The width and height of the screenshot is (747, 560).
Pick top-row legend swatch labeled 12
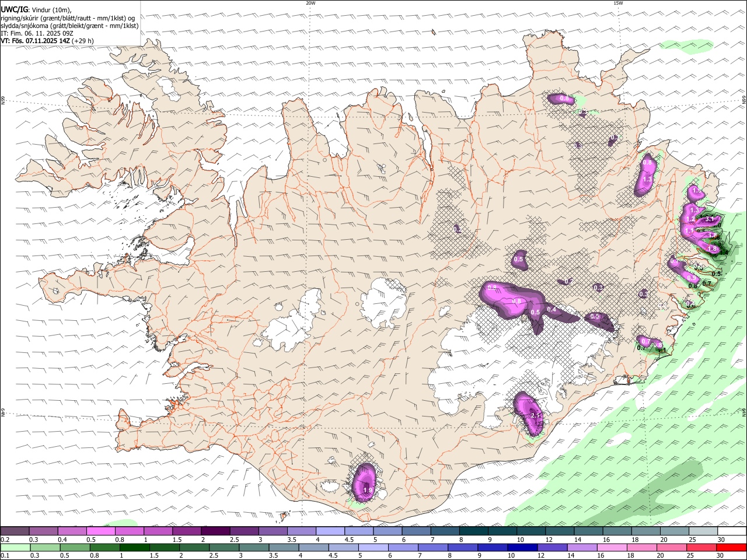[559, 531]
